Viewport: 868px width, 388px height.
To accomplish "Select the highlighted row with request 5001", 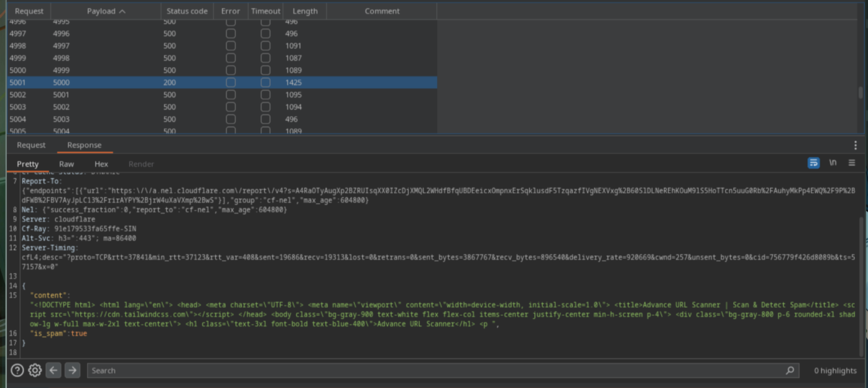I will 222,82.
